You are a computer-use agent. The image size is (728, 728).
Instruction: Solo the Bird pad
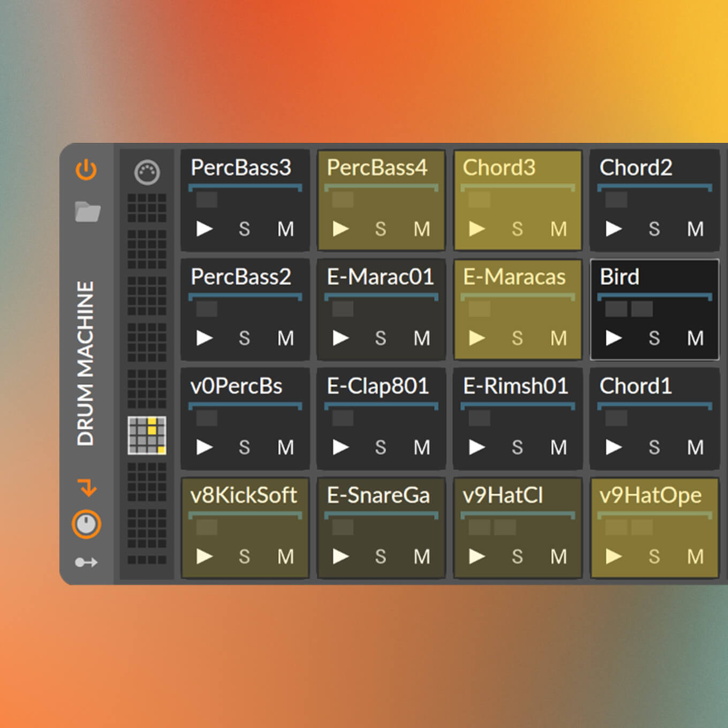654,338
